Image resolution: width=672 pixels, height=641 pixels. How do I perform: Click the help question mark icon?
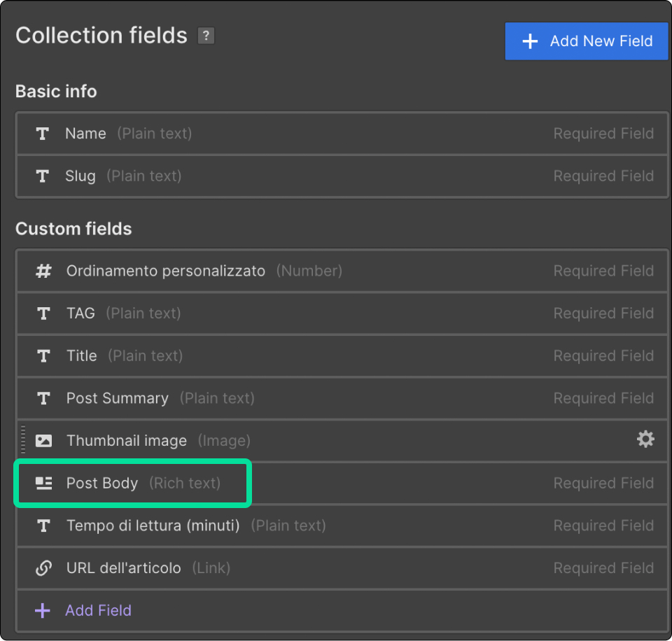coord(206,36)
